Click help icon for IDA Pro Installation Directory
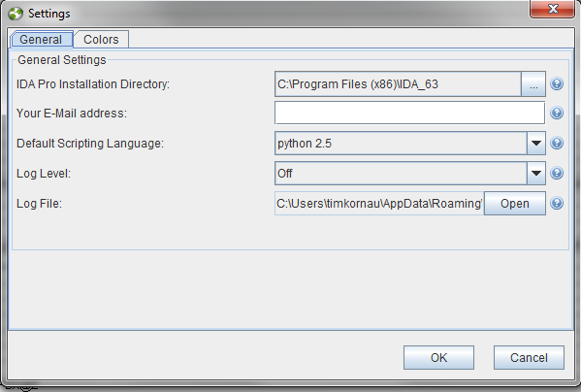 (557, 84)
